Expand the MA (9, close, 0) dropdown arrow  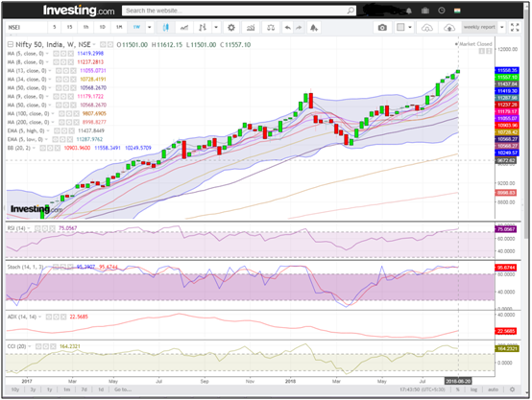(47, 97)
